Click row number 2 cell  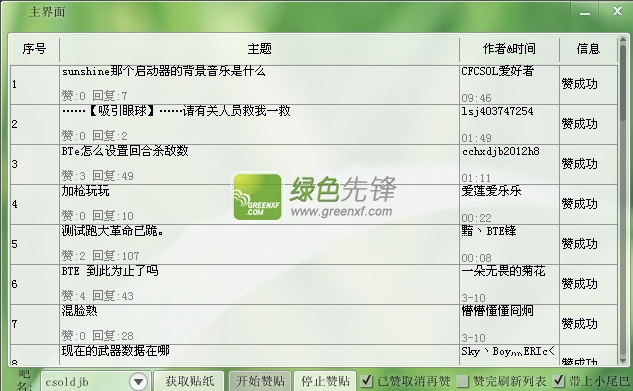coord(35,124)
